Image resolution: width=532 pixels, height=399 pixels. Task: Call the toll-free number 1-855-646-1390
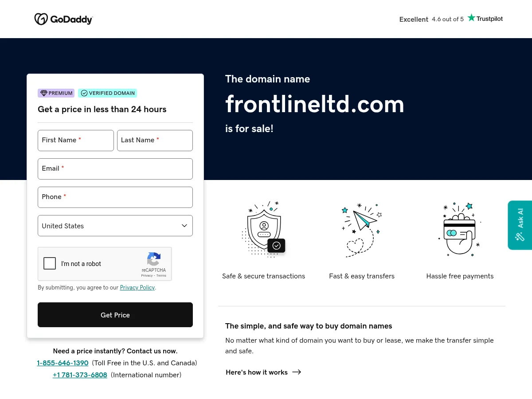(63, 363)
